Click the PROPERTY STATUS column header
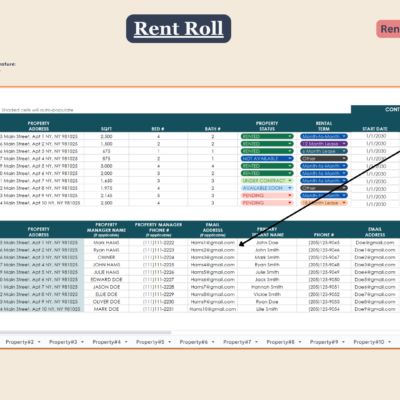400x400 pixels. click(x=267, y=126)
